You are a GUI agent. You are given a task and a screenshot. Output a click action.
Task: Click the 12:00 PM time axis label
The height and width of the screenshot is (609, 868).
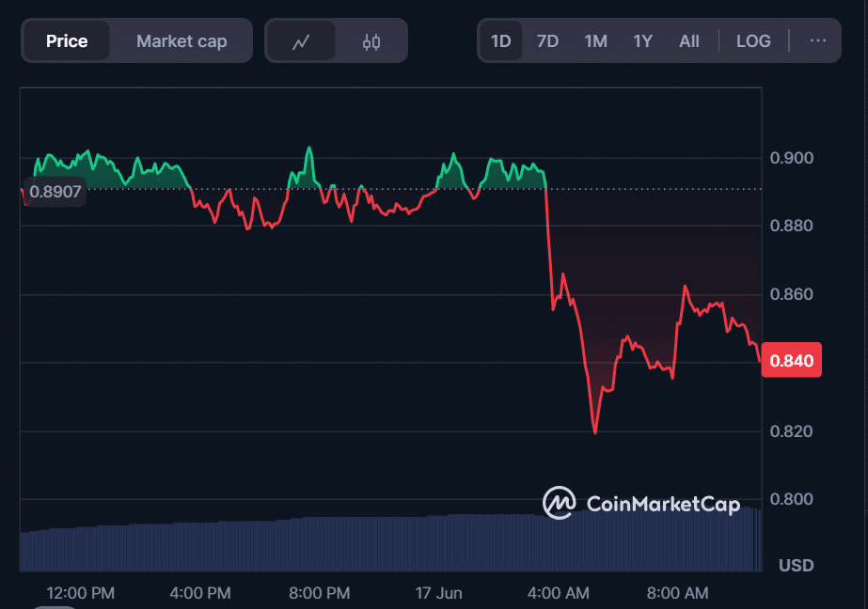81,593
